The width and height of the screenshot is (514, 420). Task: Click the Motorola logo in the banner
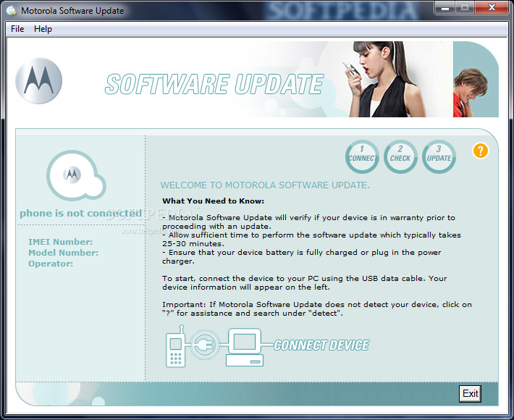pyautogui.click(x=38, y=80)
